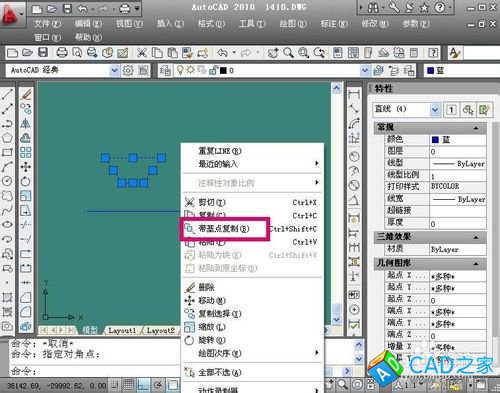The width and height of the screenshot is (500, 393).
Task: Select the Circle draw tool
Action: click(x=7, y=181)
